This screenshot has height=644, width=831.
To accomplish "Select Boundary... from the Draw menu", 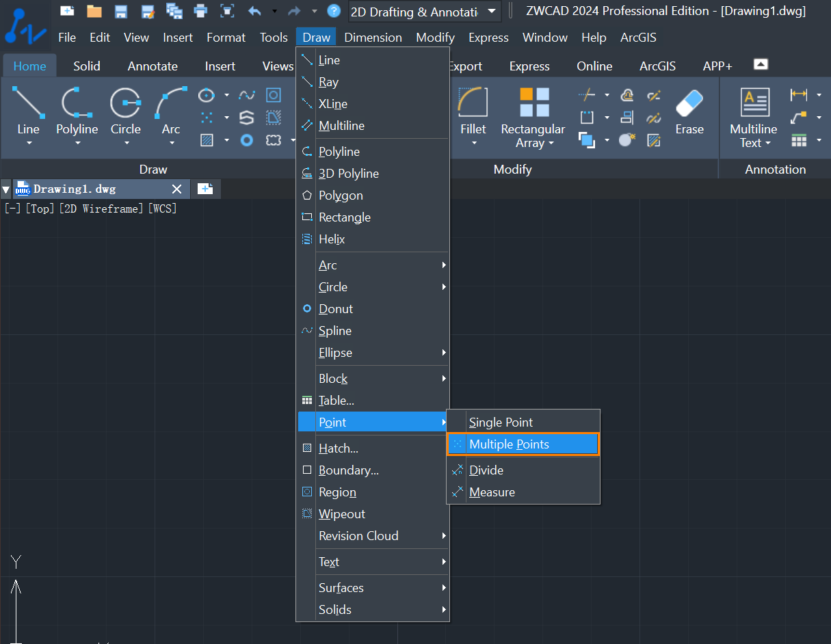I will pyautogui.click(x=373, y=470).
